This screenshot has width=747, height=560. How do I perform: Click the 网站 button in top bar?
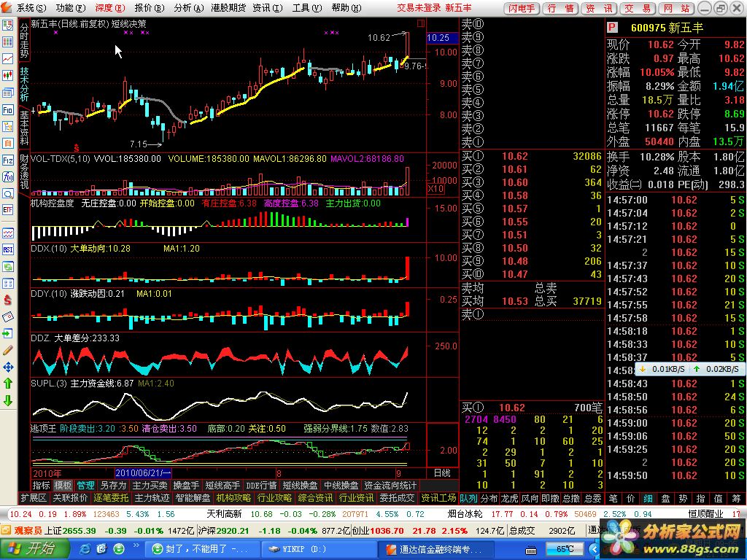(x=676, y=8)
